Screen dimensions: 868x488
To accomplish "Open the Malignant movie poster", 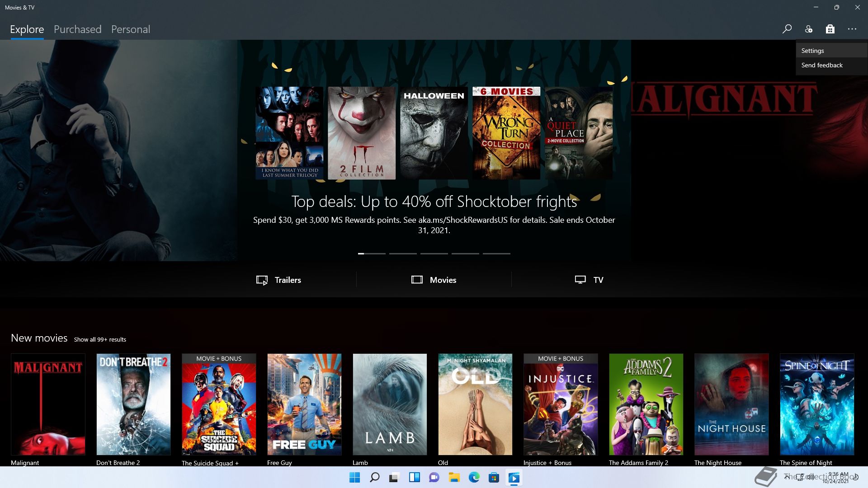I will pos(48,404).
